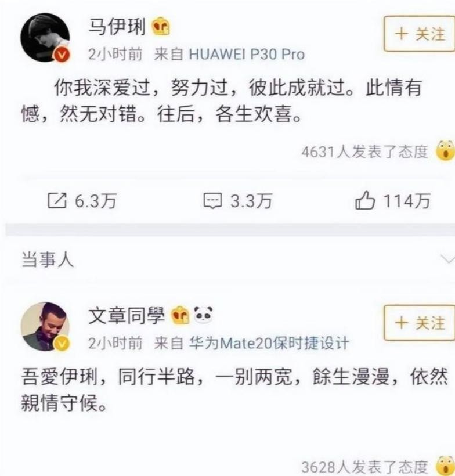Screen dimensions: 455x476
Task: Click the membership crown icon beside 文章同學
Action: coord(180,315)
